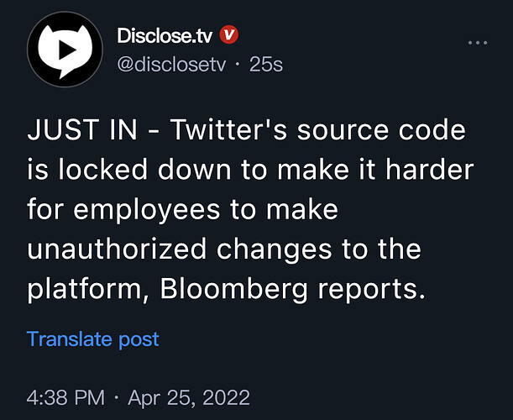The image size is (513, 420).
Task: Click the Apr 25, 2022 date
Action: (189, 397)
